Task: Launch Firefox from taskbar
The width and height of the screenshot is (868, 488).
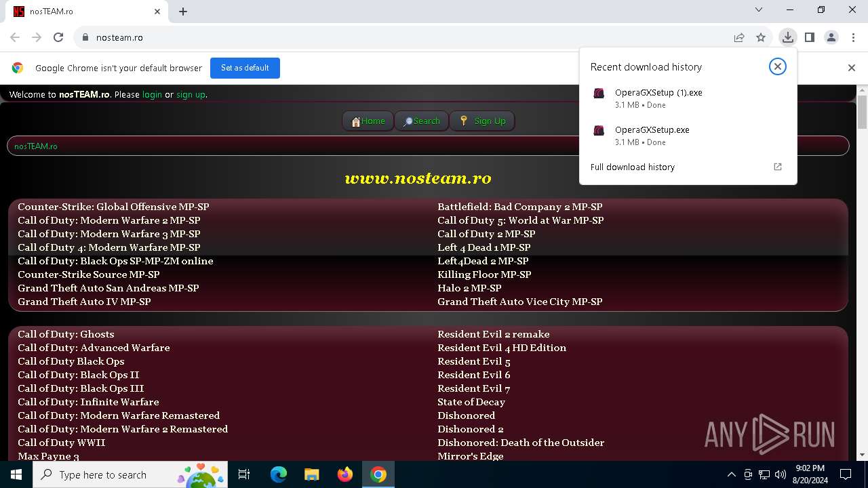Action: [345, 474]
